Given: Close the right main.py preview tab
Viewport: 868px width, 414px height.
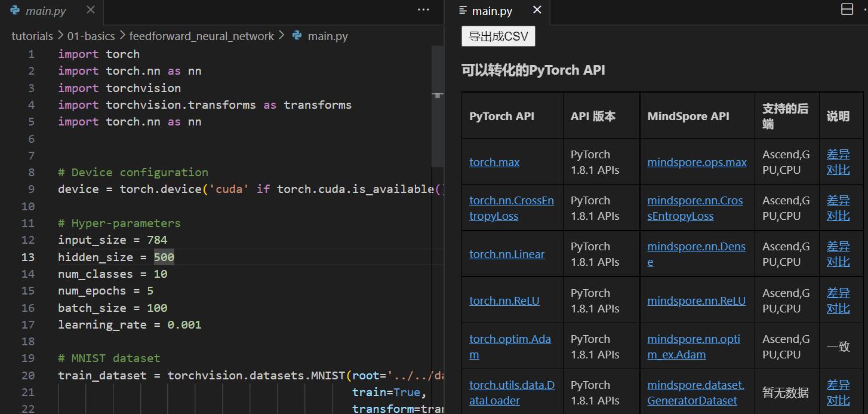Looking at the screenshot, I should (x=537, y=10).
